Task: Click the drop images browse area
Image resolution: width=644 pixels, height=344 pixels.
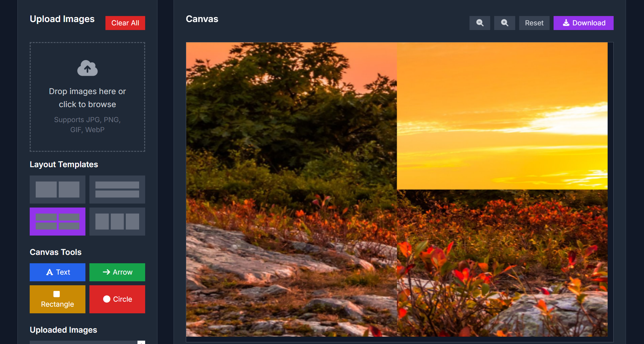Action: tap(87, 97)
